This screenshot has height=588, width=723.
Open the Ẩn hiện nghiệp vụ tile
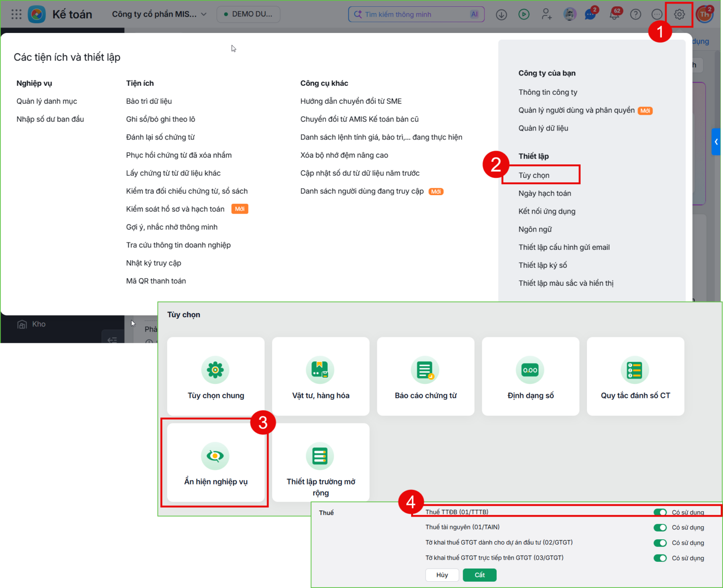pyautogui.click(x=216, y=462)
